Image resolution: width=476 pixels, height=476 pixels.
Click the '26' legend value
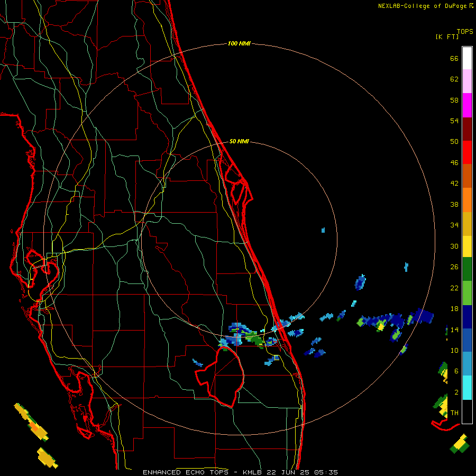point(454,267)
